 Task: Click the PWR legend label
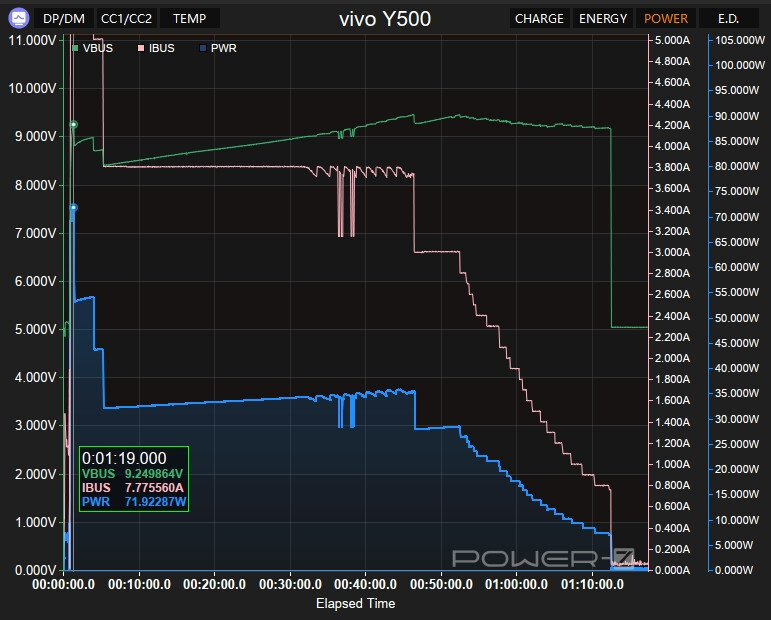(x=224, y=48)
